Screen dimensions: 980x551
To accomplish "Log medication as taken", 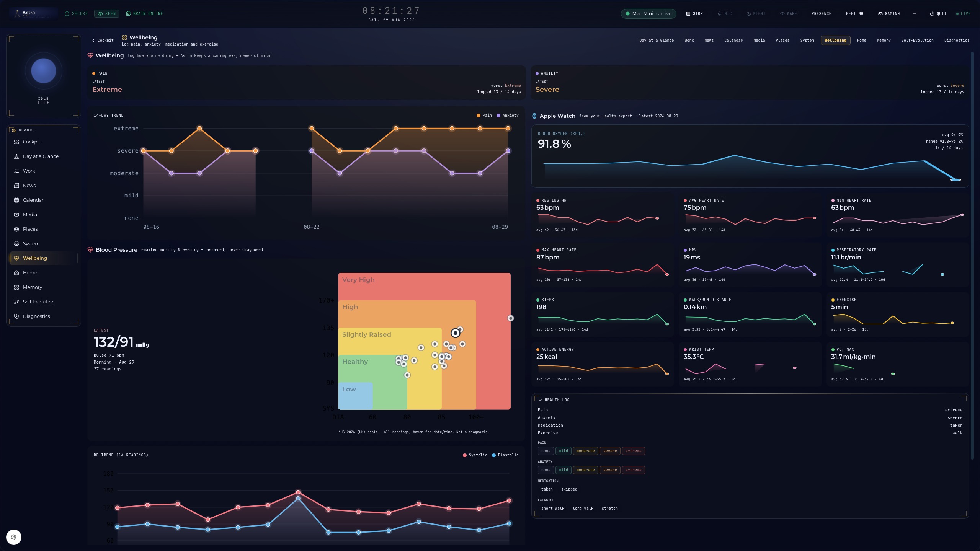I will [547, 489].
